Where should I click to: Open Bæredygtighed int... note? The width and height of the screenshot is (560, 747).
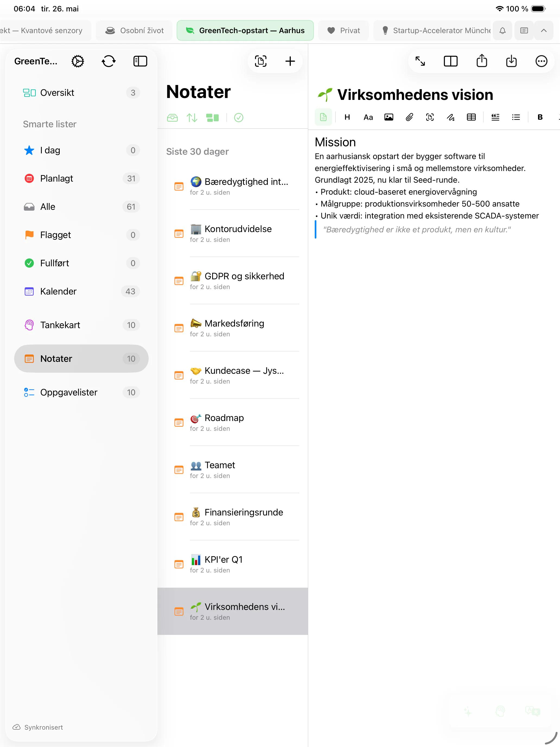(x=233, y=186)
